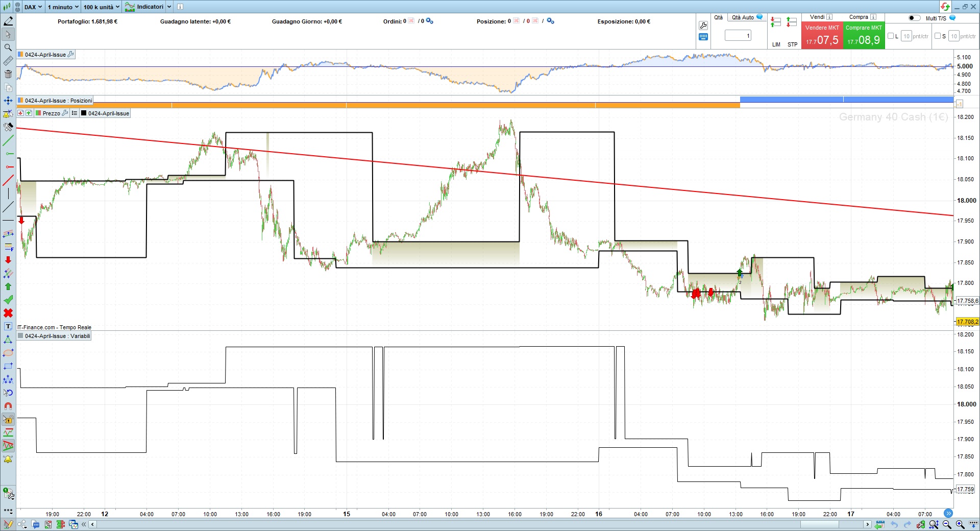The image size is (980, 531).
Task: Open the chat bubble comment icon
Action: (35, 524)
